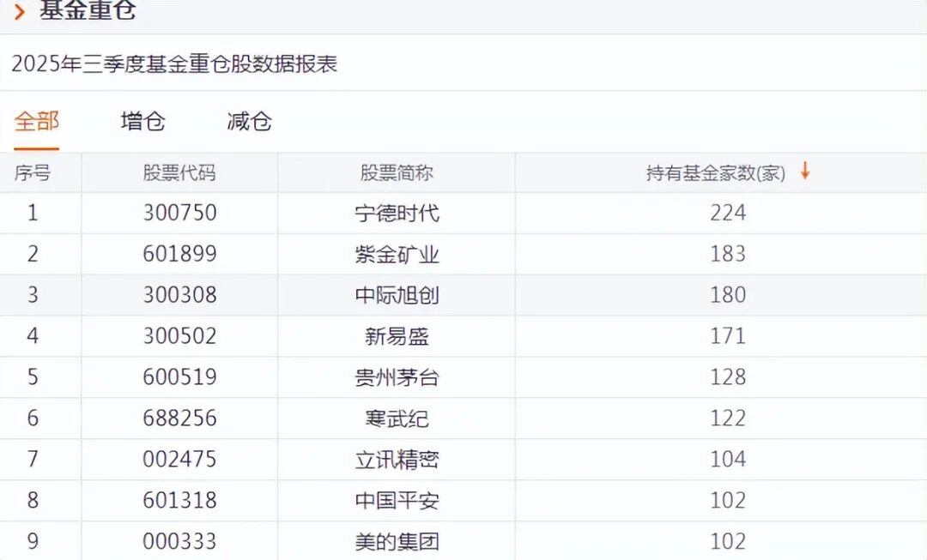Open stock code 002475
Screen dimensions: 927x560
[179, 459]
